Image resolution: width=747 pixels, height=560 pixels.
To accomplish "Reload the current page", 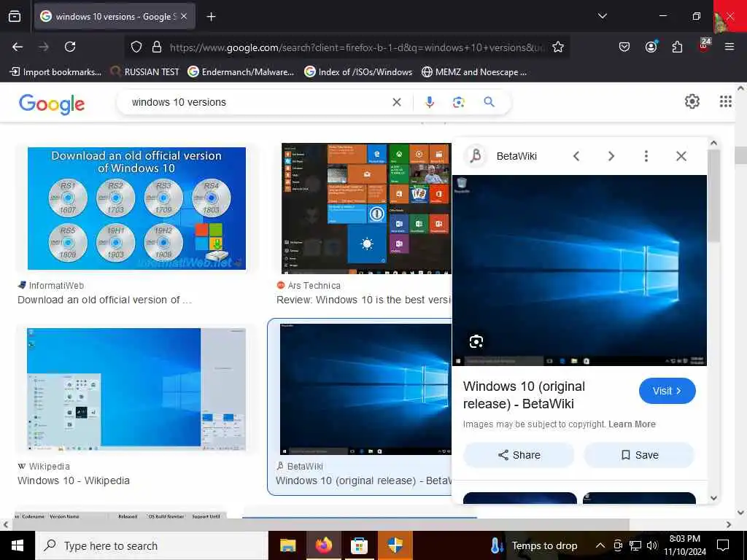I will point(70,47).
